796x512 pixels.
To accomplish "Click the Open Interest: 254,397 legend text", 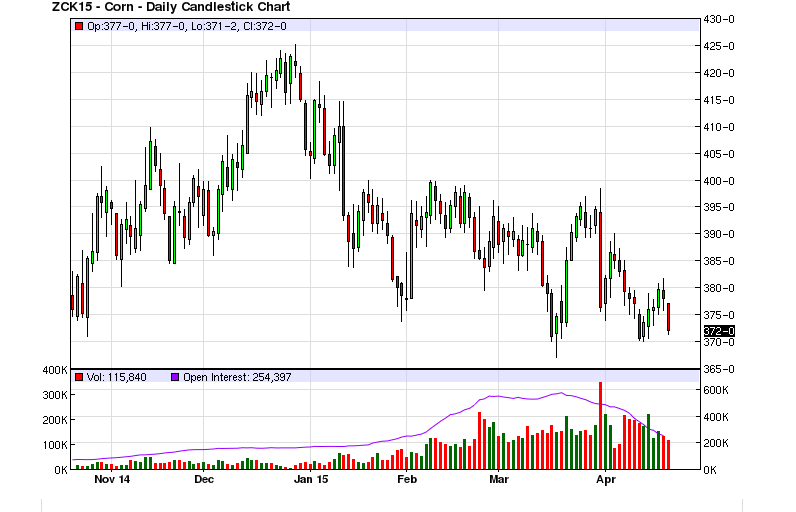I will tap(240, 378).
